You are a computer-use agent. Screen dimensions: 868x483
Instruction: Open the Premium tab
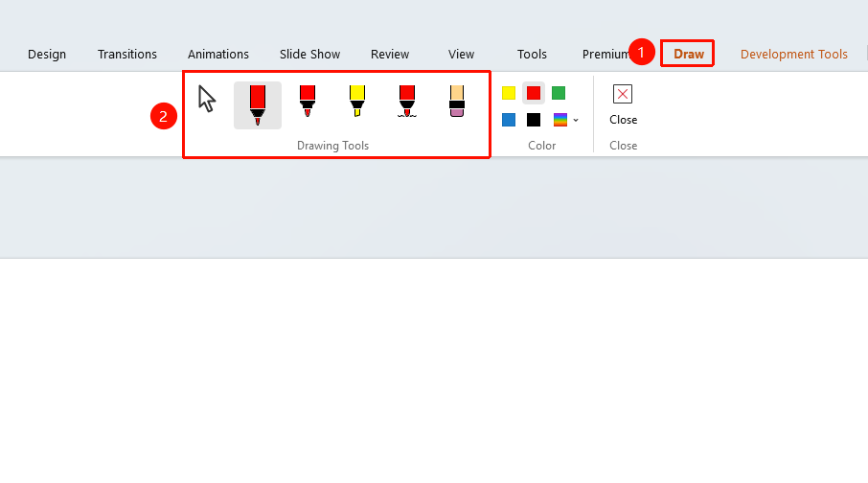[605, 55]
